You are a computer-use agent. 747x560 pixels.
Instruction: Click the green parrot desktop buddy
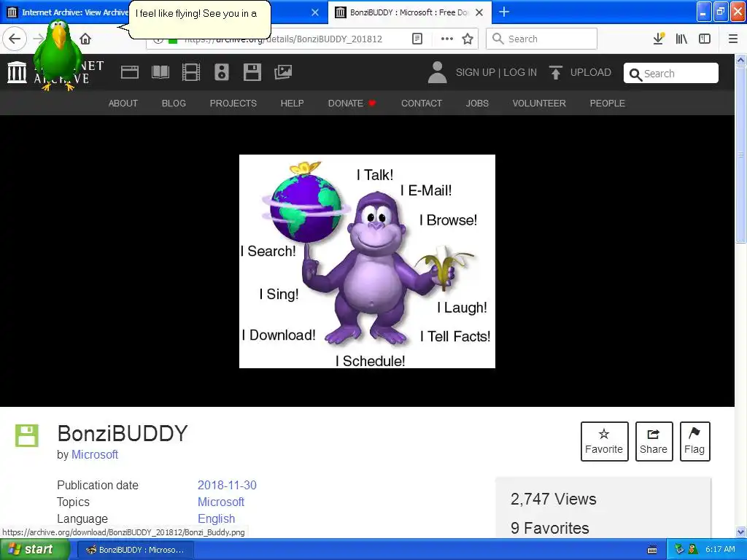[58, 55]
